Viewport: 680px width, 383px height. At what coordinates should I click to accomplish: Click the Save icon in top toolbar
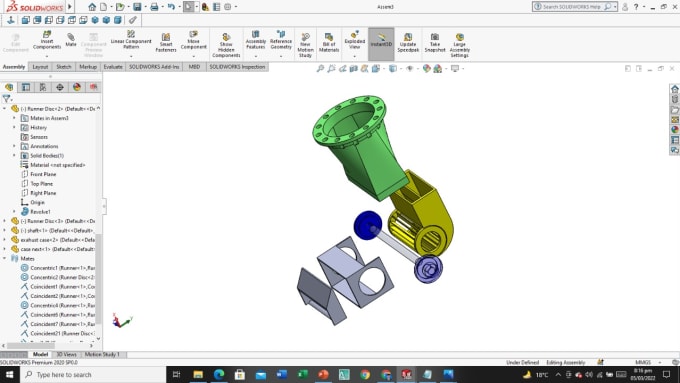click(137, 7)
